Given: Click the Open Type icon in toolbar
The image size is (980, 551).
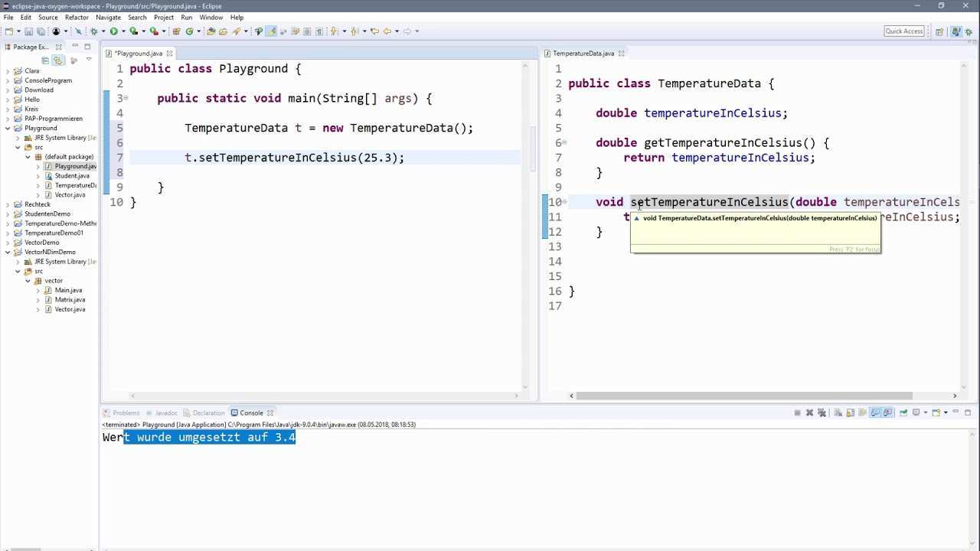Looking at the screenshot, I should [211, 31].
